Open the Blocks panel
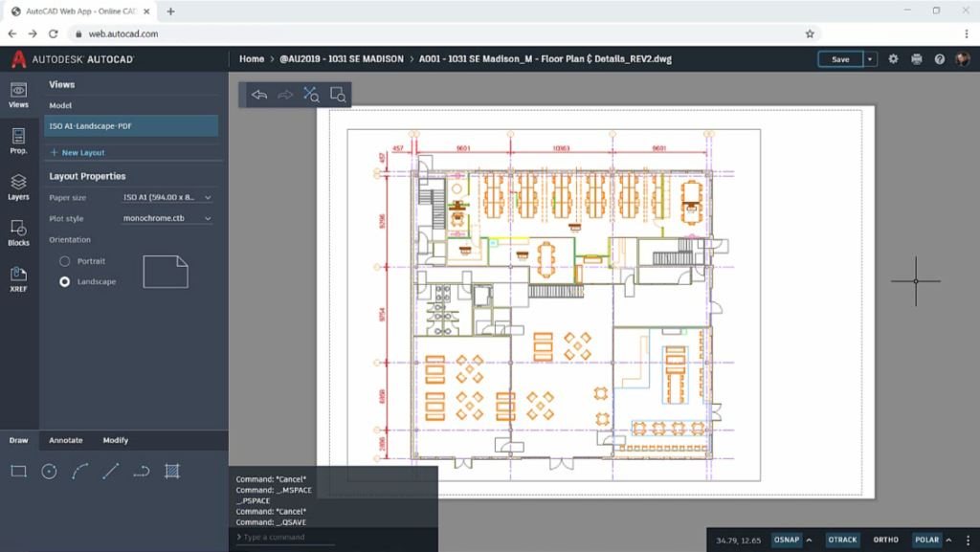The height and width of the screenshot is (552, 980). (x=17, y=232)
